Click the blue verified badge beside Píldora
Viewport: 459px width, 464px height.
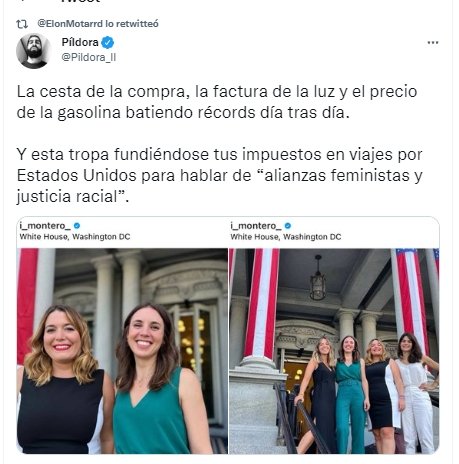[108, 43]
